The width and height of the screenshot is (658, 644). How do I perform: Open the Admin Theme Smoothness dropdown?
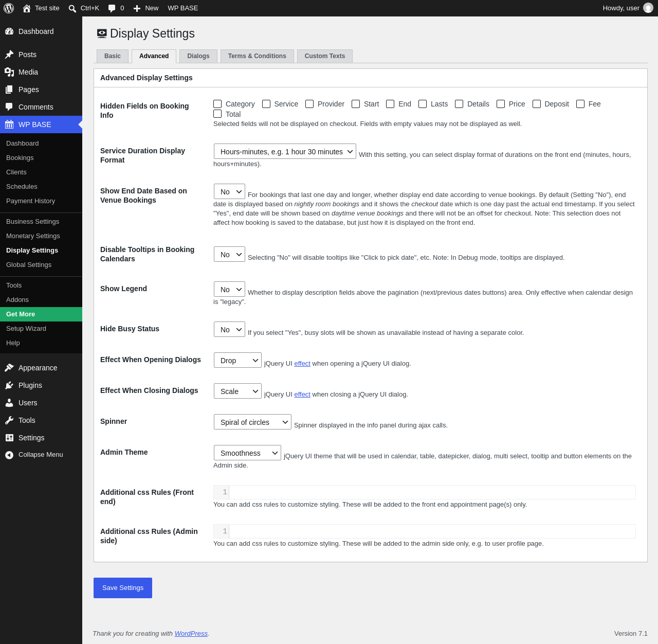247,453
